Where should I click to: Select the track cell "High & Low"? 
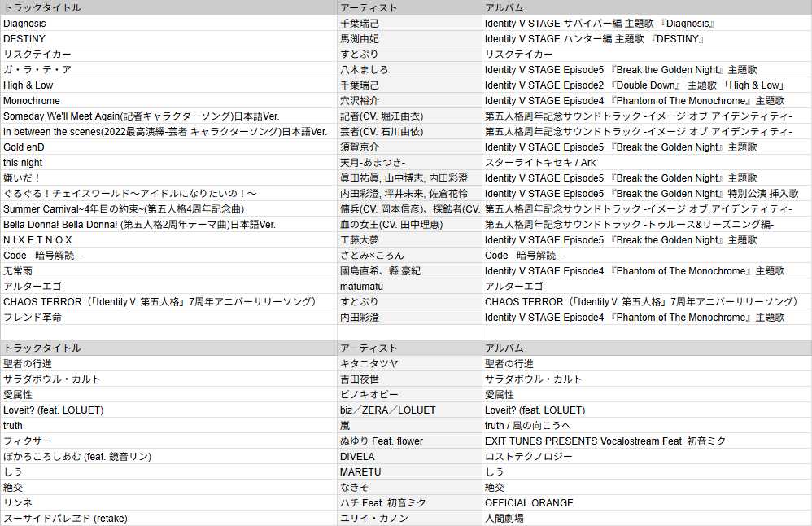click(168, 85)
